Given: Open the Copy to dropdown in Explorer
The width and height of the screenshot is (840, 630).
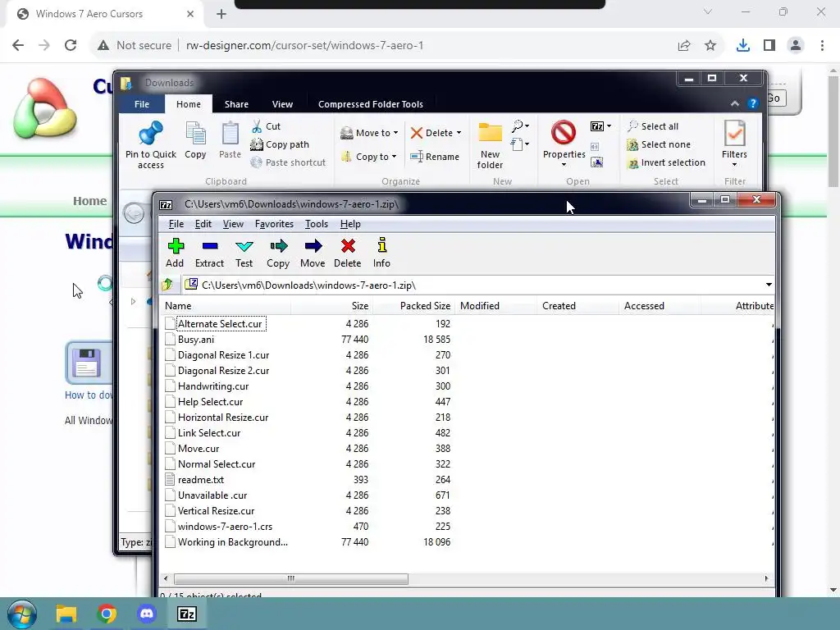Looking at the screenshot, I should click(369, 157).
